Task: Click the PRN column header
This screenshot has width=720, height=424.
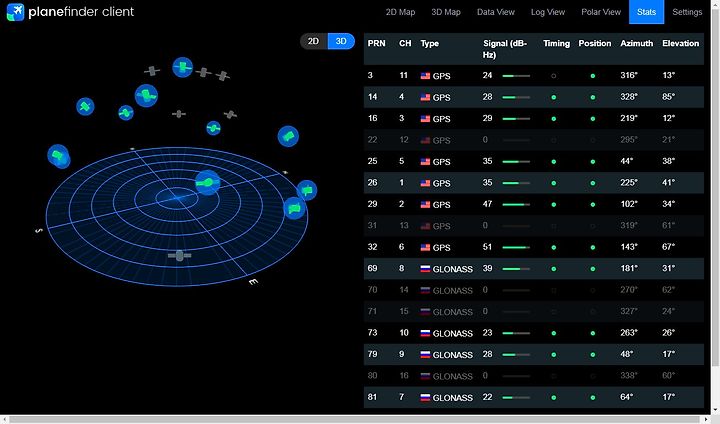Action: (377, 43)
